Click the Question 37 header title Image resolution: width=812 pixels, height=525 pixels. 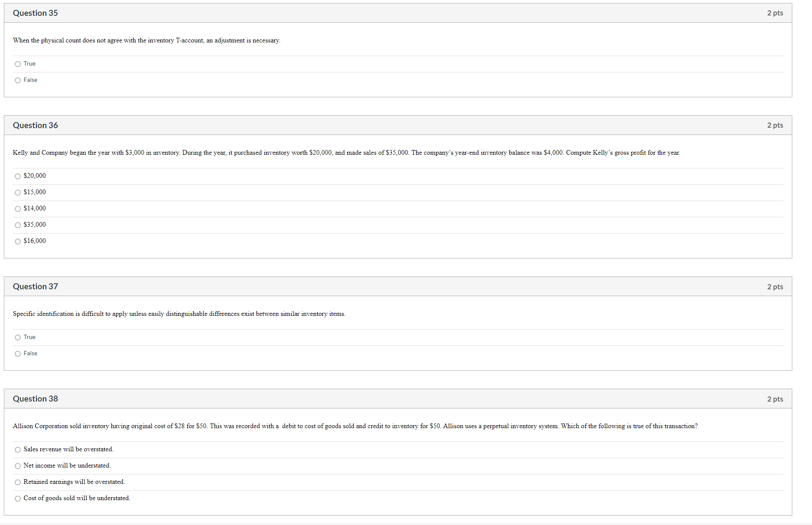[35, 286]
